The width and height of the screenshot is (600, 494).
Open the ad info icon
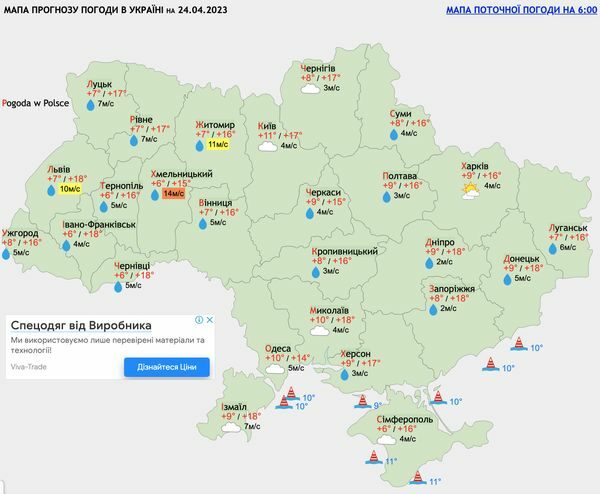(199, 320)
